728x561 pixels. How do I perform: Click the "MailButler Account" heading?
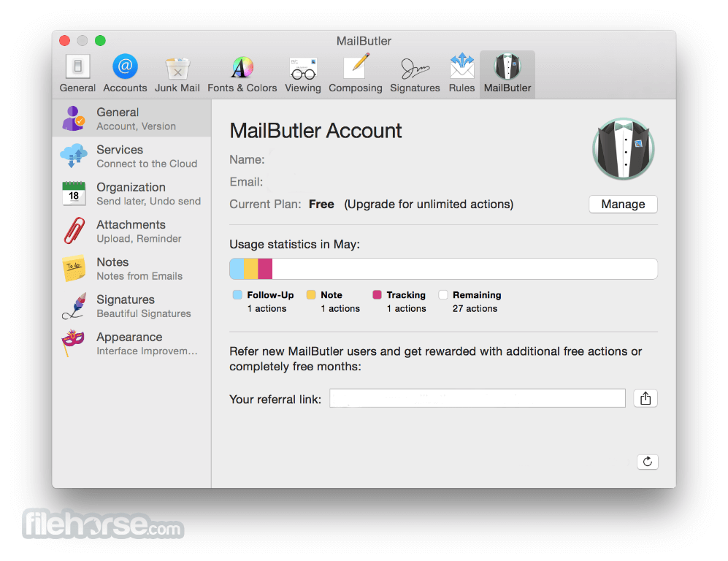click(x=315, y=131)
